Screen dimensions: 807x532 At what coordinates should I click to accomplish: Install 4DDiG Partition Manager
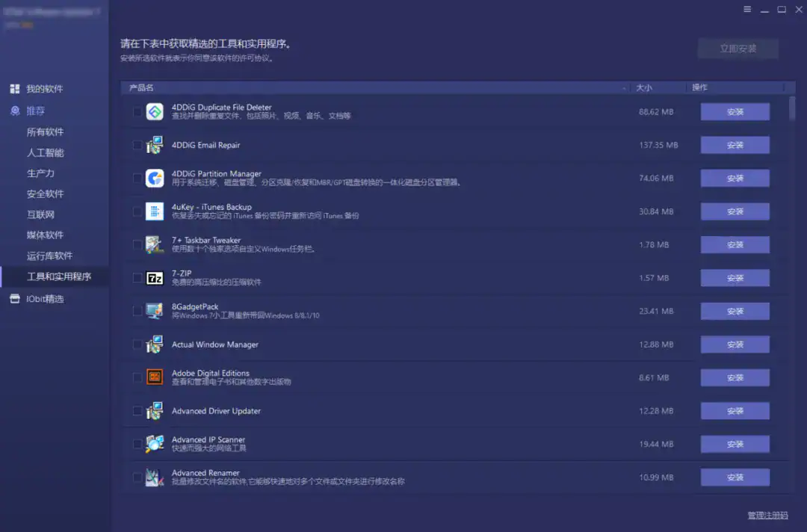coord(735,178)
